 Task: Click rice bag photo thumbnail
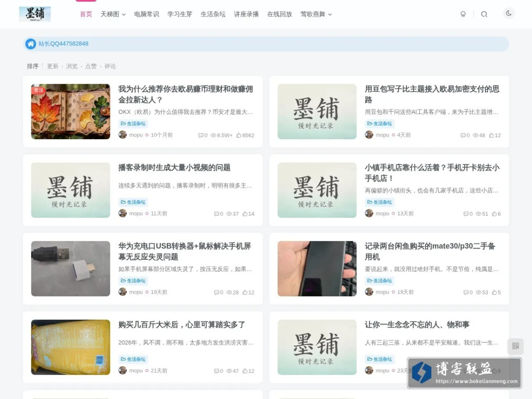pyautogui.click(x=70, y=347)
